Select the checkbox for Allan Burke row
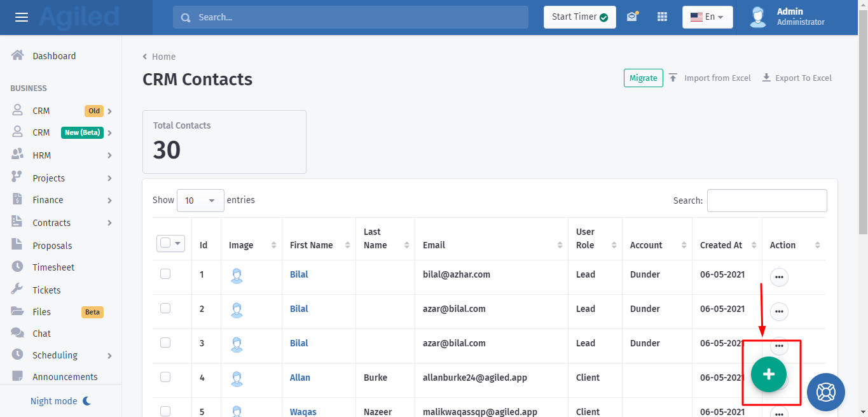The image size is (868, 417). click(165, 377)
